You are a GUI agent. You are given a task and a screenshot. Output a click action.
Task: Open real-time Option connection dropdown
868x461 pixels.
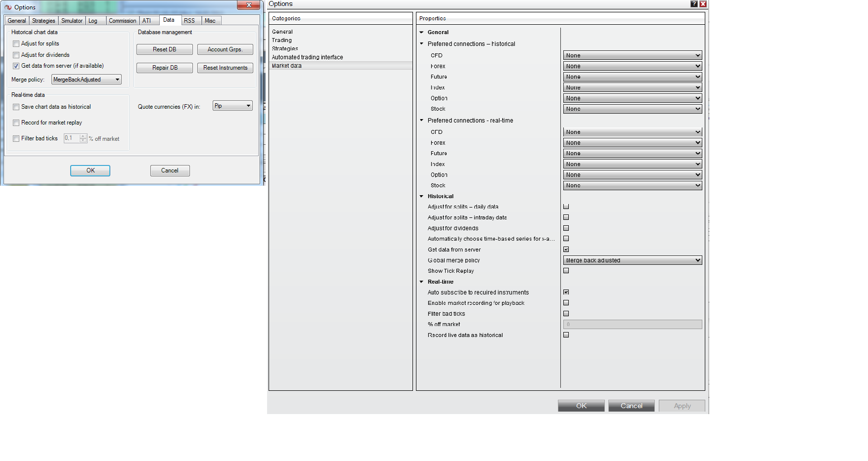coord(633,175)
